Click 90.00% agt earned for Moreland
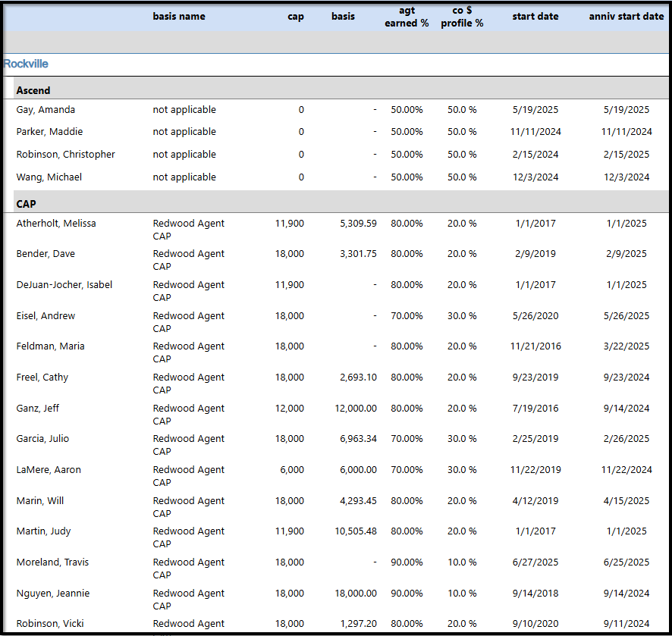 pyautogui.click(x=407, y=562)
